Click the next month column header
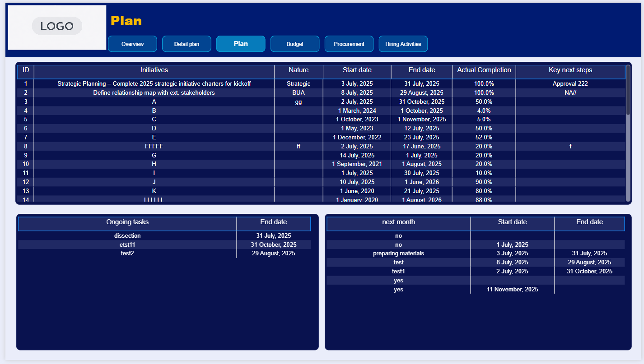Viewport: 644px width, 364px height. (398, 222)
